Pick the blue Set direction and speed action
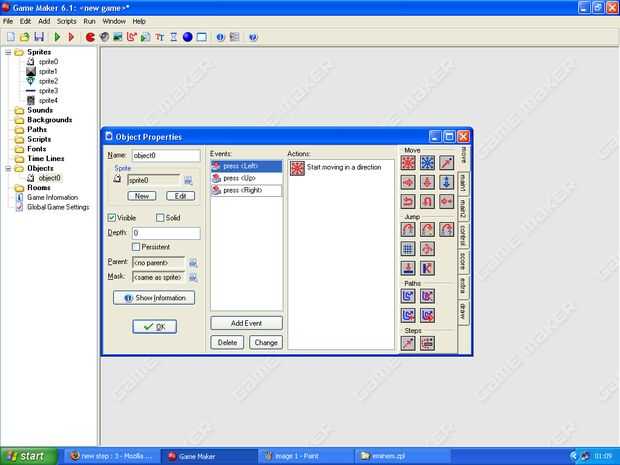This screenshot has height=465, width=620. tap(427, 163)
